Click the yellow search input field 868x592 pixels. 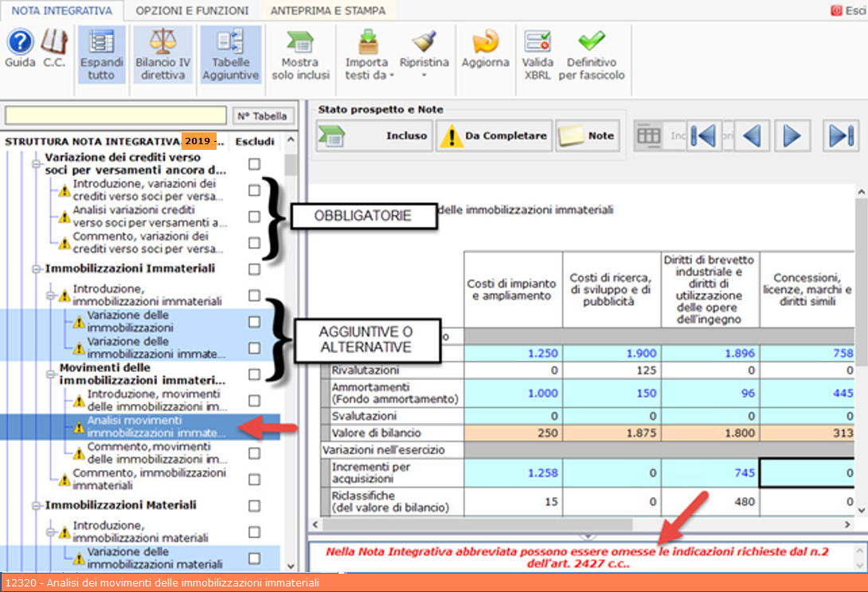[x=115, y=116]
